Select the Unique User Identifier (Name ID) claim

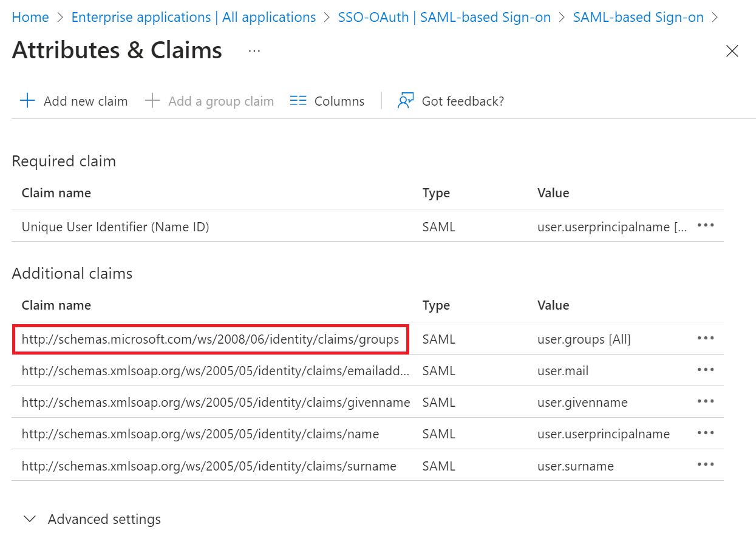pyautogui.click(x=115, y=227)
